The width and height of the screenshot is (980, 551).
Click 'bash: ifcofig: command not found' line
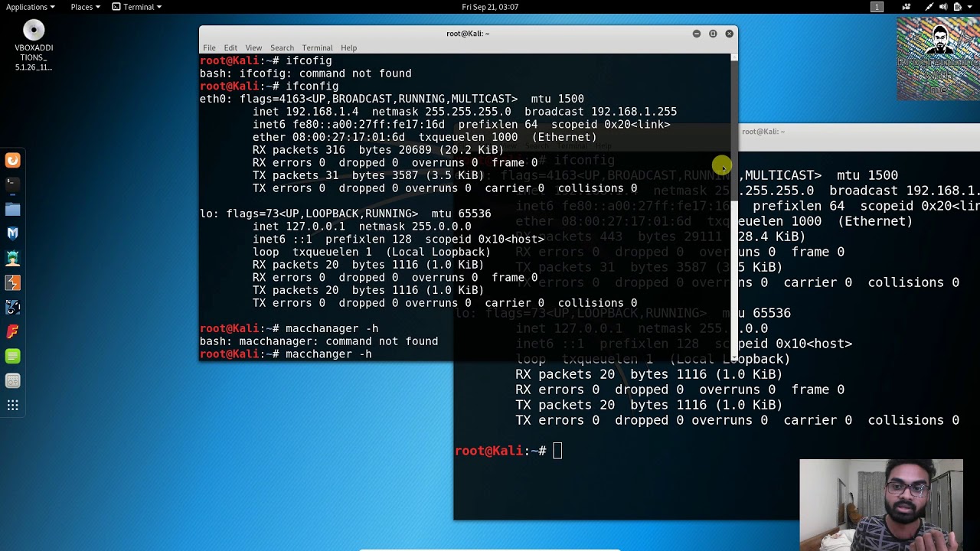[x=305, y=73]
